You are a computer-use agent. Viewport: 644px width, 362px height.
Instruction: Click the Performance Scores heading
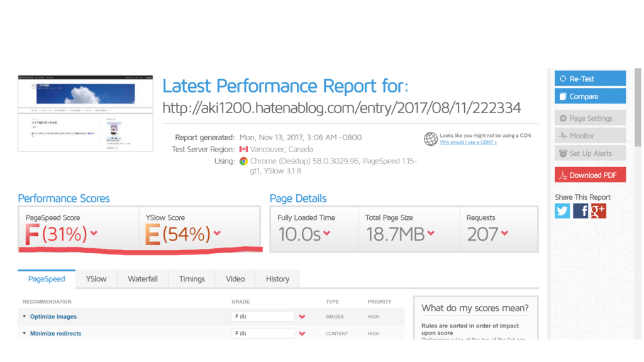[64, 199]
